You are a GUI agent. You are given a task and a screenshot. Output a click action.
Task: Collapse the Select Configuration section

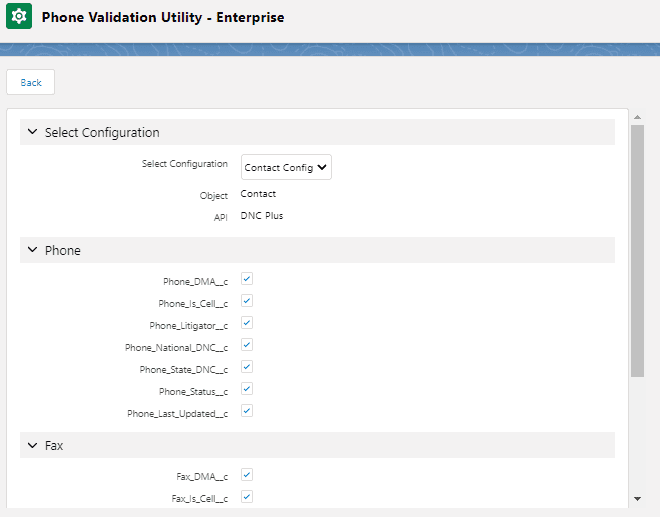pos(33,132)
